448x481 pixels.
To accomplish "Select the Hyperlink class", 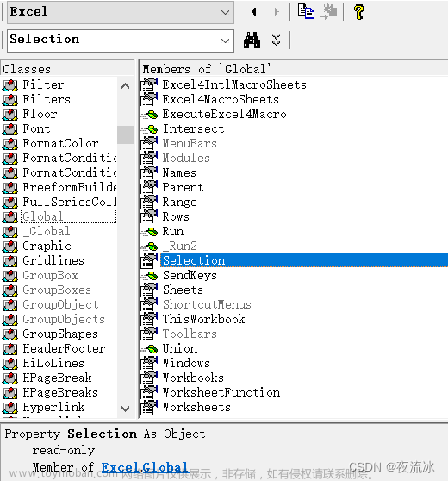I will pos(53,407).
